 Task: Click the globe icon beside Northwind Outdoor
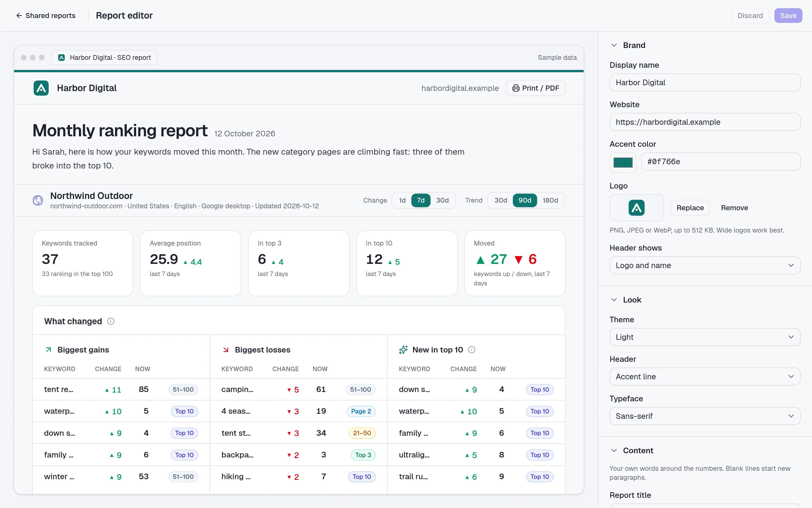(x=37, y=200)
